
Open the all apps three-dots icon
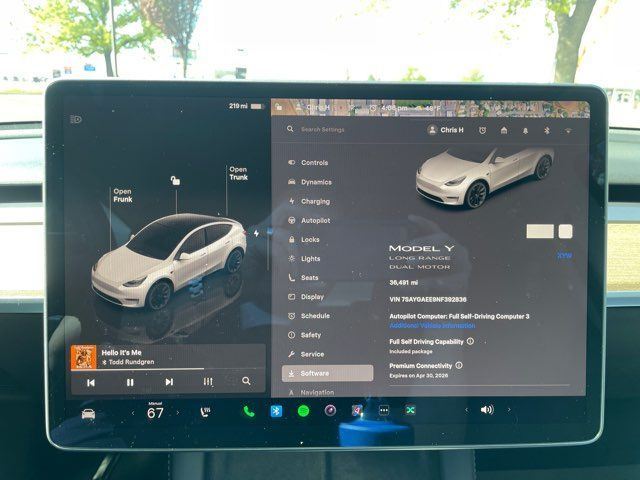[384, 410]
